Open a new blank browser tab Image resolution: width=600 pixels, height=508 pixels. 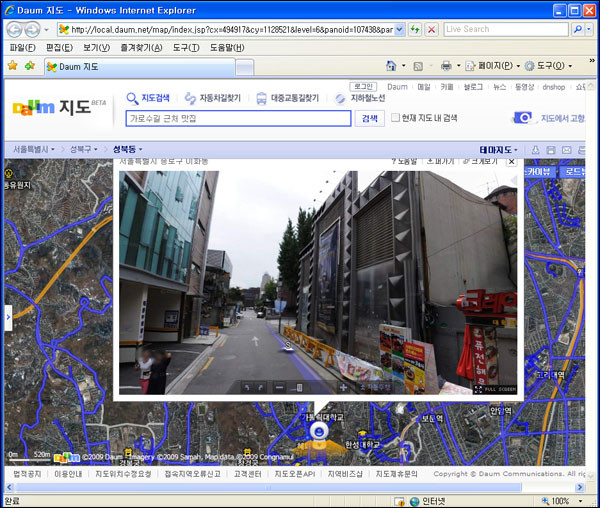click(245, 68)
